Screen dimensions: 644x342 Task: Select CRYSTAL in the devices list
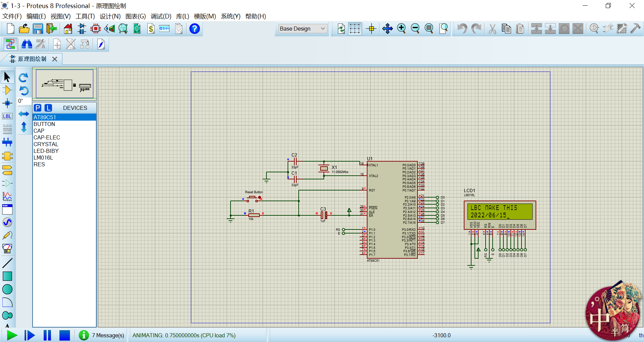(46, 144)
